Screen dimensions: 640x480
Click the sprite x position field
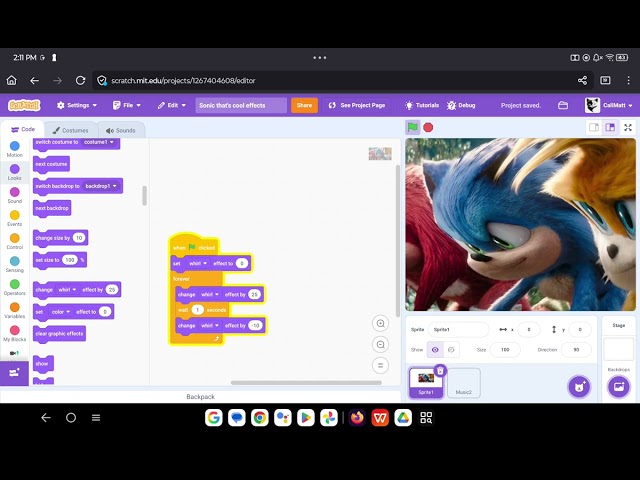point(529,329)
